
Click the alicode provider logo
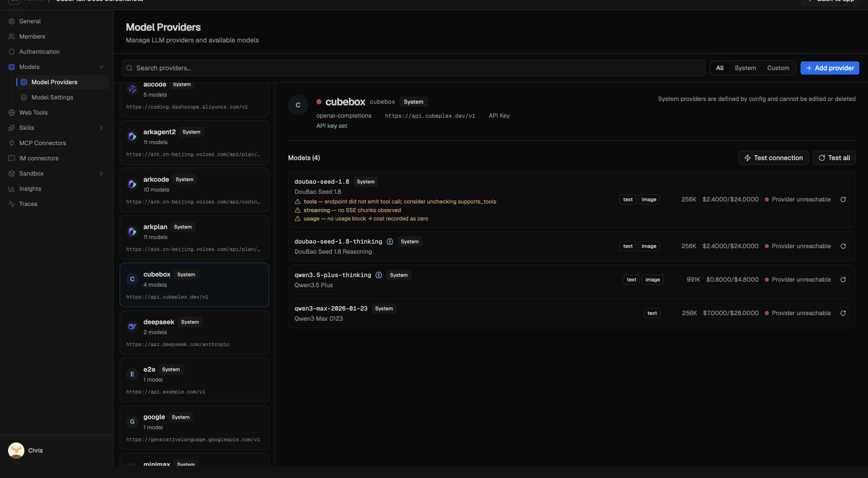click(132, 89)
